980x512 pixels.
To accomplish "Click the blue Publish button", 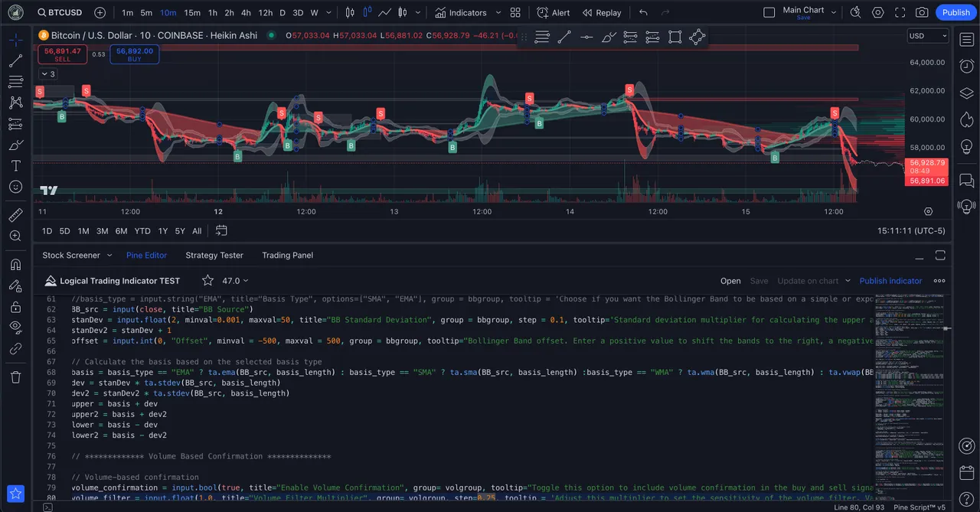I will pos(955,12).
